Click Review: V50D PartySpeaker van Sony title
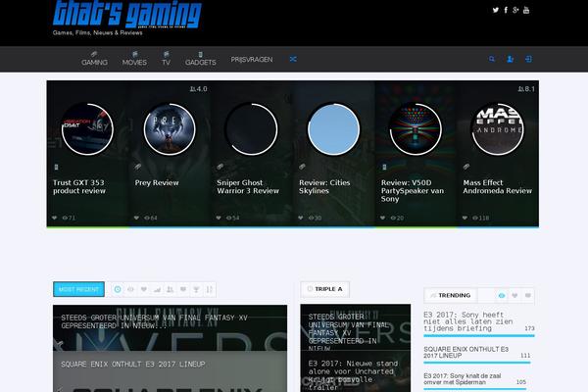 point(413,190)
